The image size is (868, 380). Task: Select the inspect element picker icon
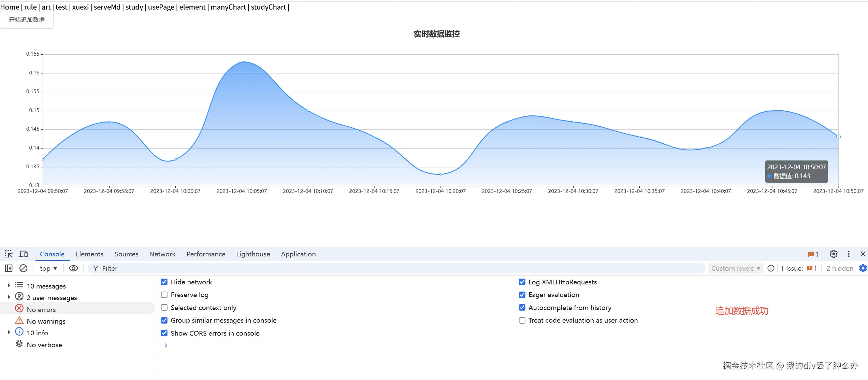pyautogui.click(x=9, y=254)
